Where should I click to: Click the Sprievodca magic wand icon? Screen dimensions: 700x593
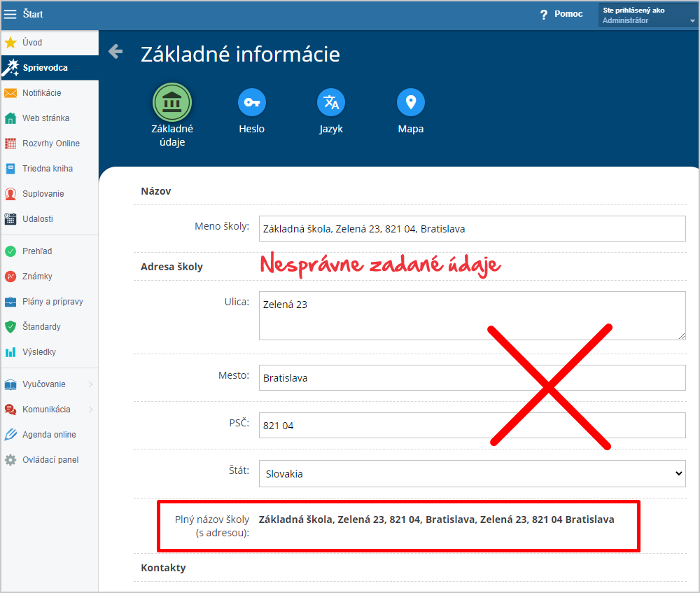(x=10, y=67)
